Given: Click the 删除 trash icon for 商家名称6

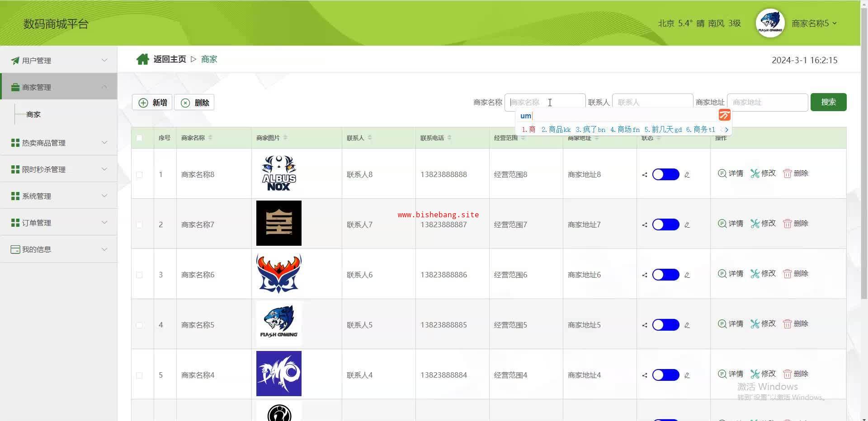Looking at the screenshot, I should pos(787,274).
